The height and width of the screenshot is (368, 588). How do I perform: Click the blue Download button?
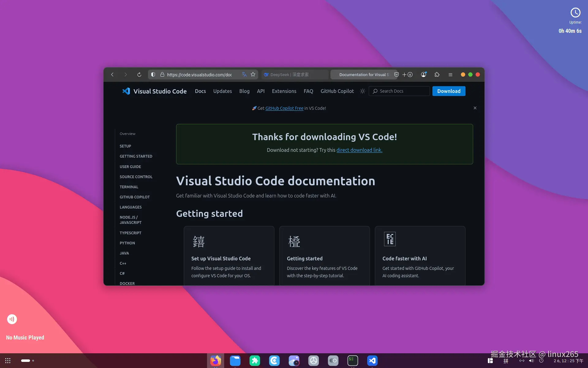click(x=449, y=91)
